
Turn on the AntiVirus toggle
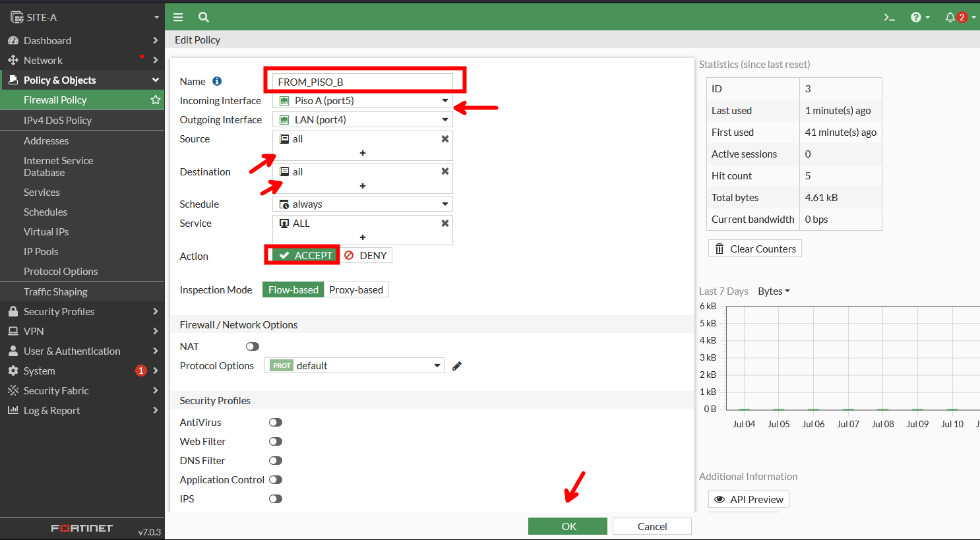pyautogui.click(x=276, y=423)
